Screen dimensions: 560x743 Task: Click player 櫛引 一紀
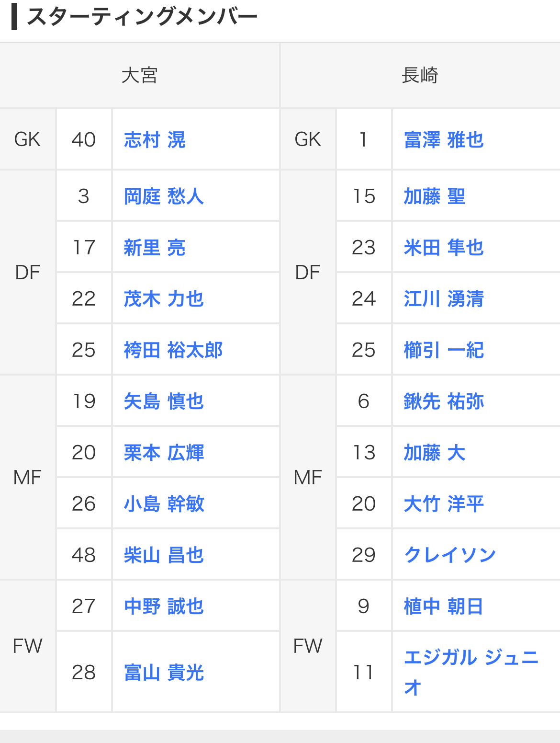[444, 350]
